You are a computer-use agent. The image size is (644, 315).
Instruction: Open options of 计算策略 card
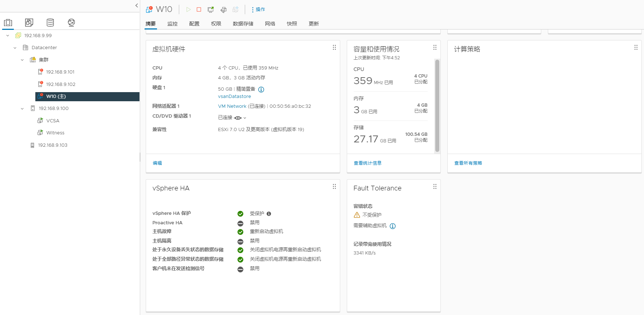coord(636,47)
